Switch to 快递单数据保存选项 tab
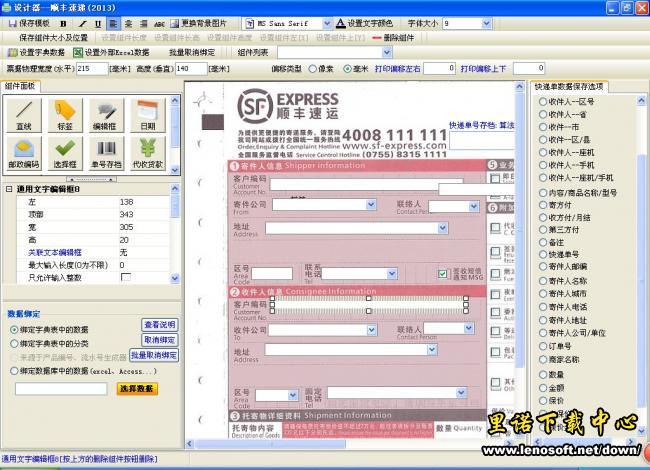This screenshot has height=470, width=650. pyautogui.click(x=568, y=87)
